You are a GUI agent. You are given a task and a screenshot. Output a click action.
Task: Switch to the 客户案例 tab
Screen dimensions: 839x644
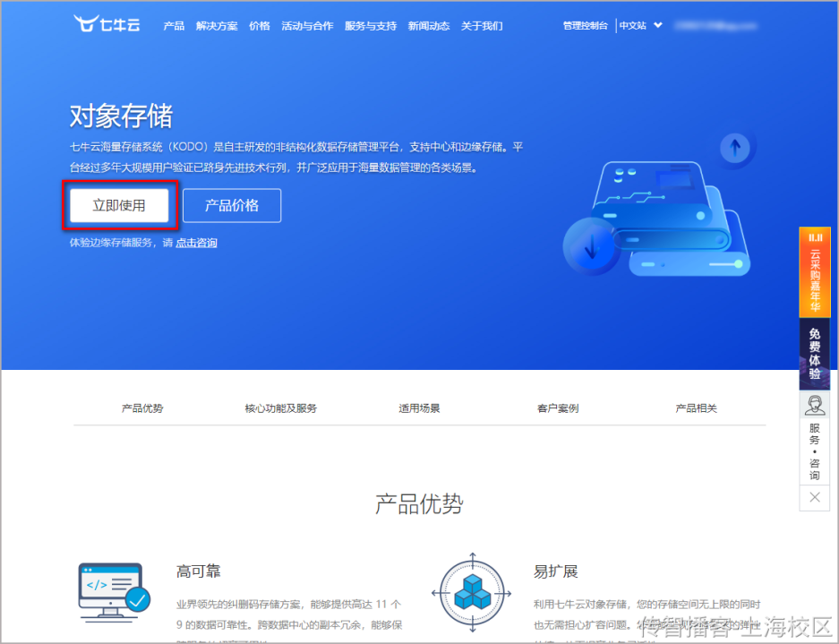pos(558,408)
